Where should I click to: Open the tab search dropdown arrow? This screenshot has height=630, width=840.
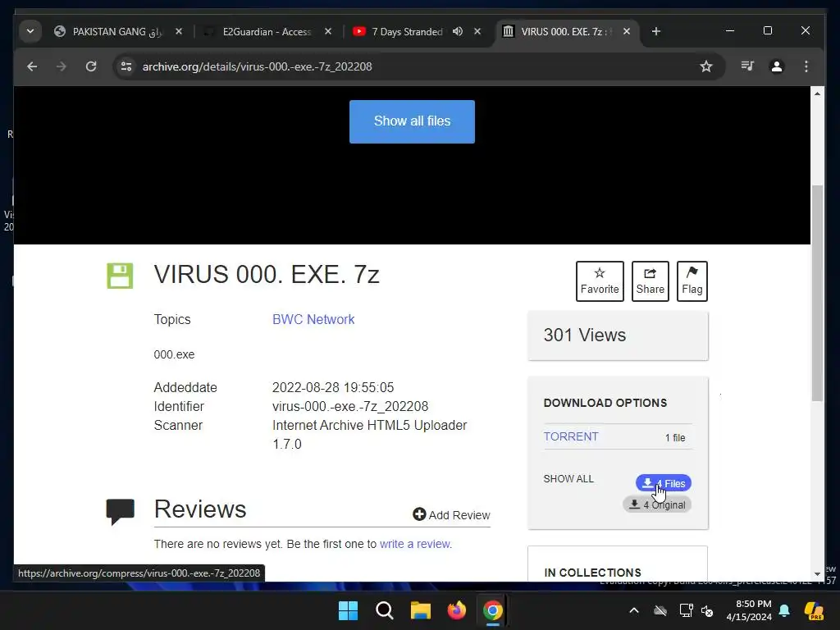tap(30, 31)
